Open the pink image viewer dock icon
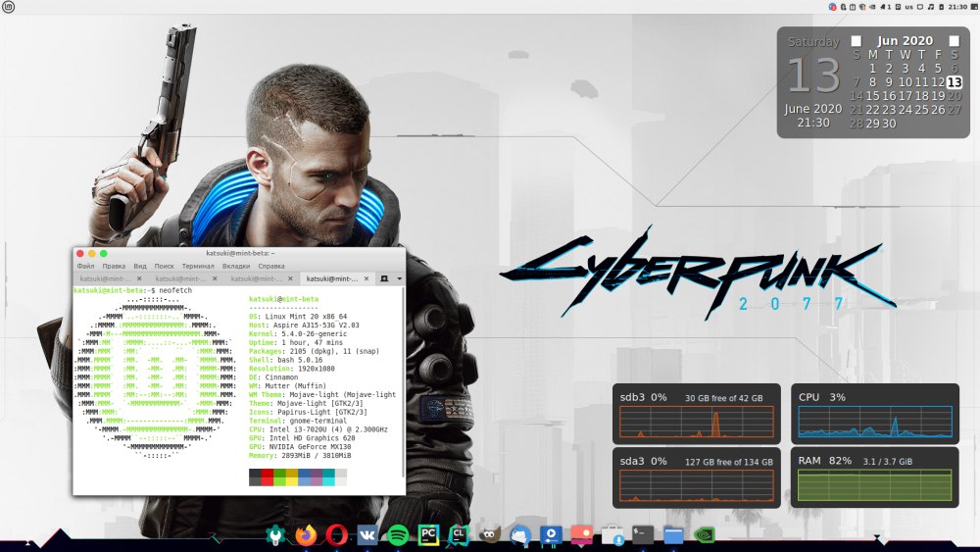This screenshot has width=980, height=552. 581,535
